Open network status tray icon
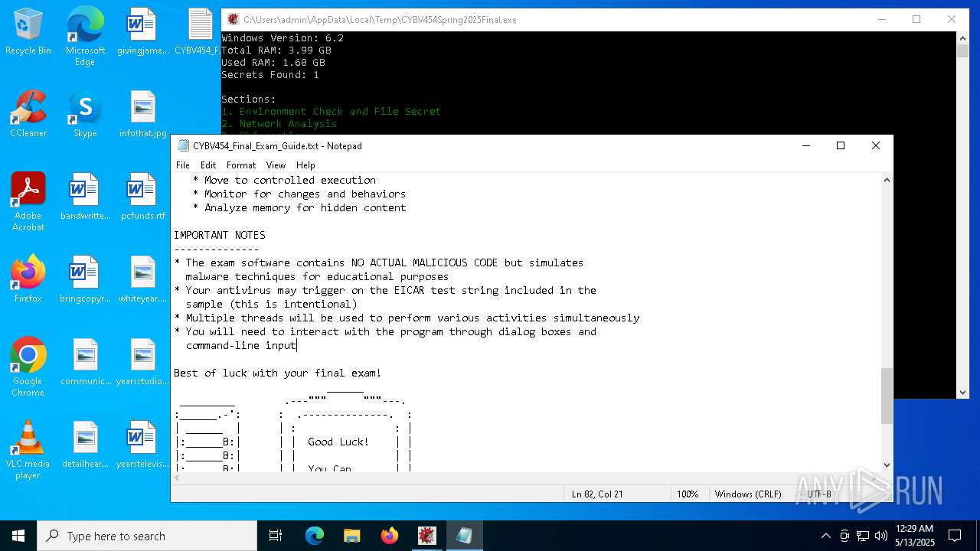 pyautogui.click(x=863, y=536)
